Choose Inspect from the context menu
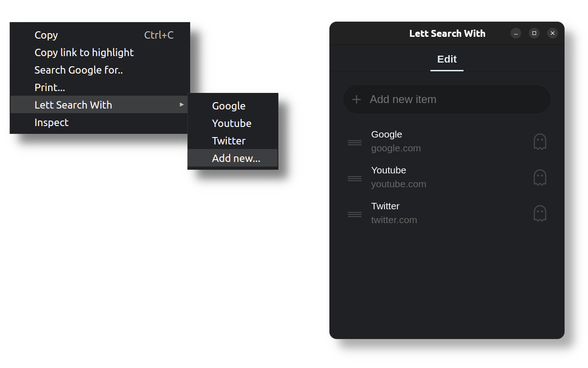The image size is (588, 368). point(51,122)
